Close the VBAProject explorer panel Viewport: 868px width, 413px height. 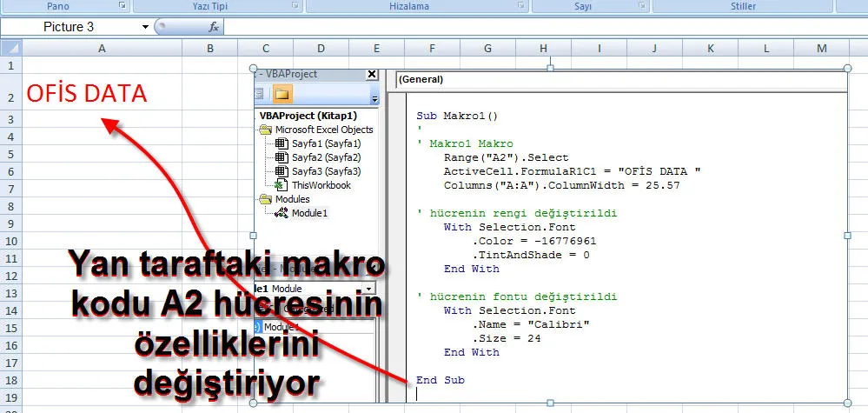point(372,75)
